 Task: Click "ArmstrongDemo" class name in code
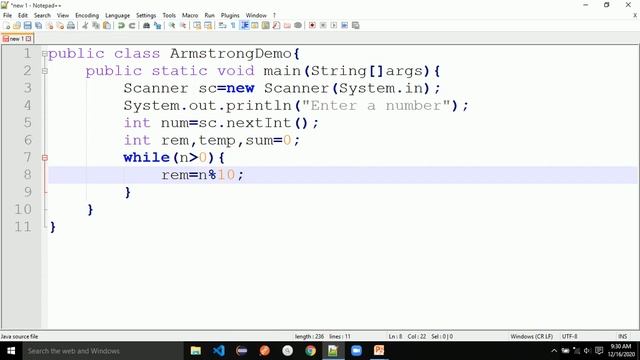point(231,53)
